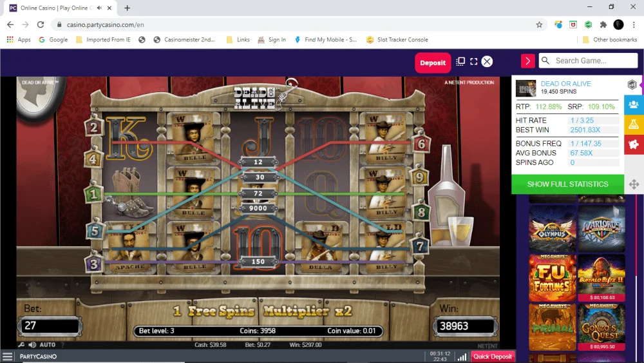The height and width of the screenshot is (363, 644).
Task: Open slot tracker hexagon chart icon
Action: coord(632,84)
